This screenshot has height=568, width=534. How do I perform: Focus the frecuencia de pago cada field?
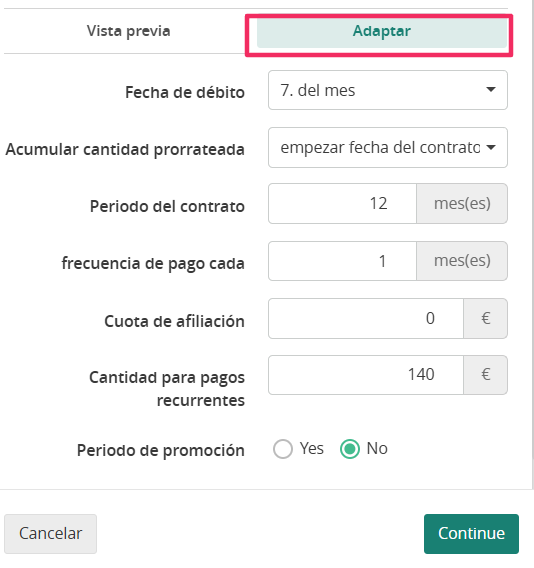pyautogui.click(x=342, y=261)
